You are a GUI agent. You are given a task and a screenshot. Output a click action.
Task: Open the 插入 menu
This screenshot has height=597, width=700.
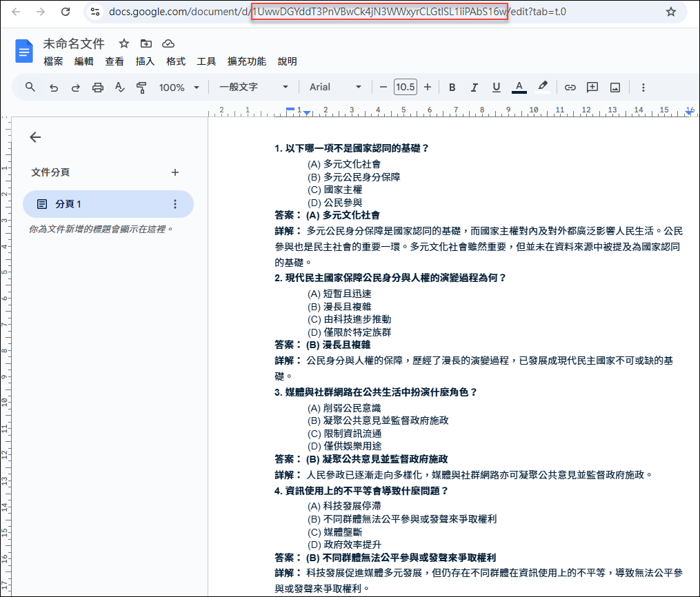[x=145, y=61]
